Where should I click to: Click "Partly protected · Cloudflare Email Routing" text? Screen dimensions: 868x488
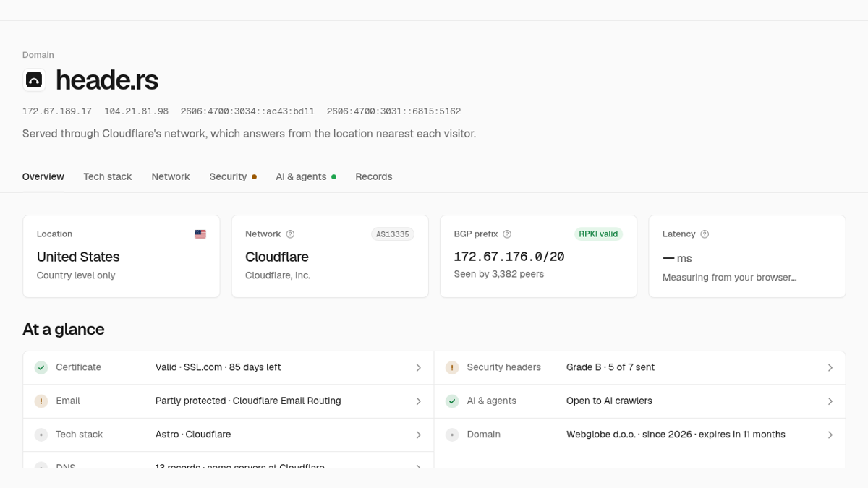coord(248,401)
